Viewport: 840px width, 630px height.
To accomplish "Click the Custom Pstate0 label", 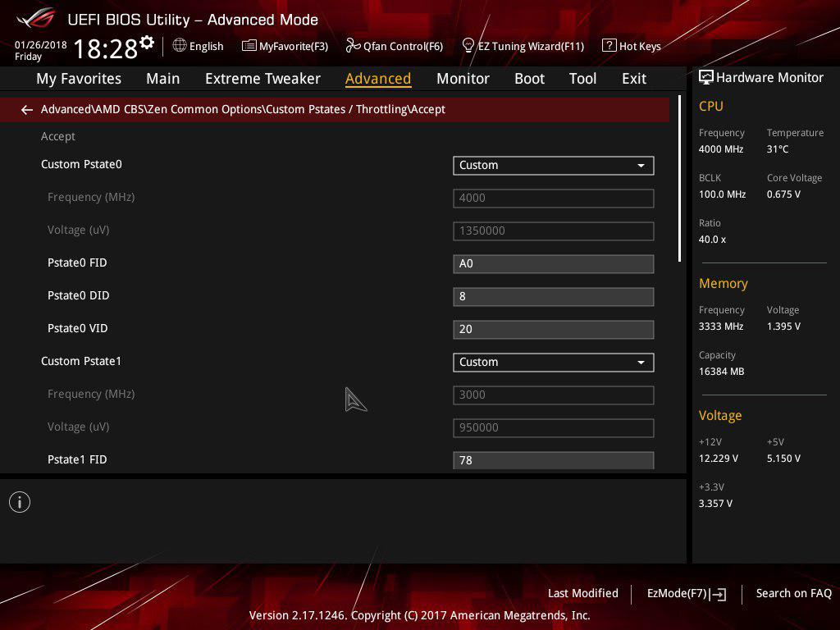I will click(81, 164).
